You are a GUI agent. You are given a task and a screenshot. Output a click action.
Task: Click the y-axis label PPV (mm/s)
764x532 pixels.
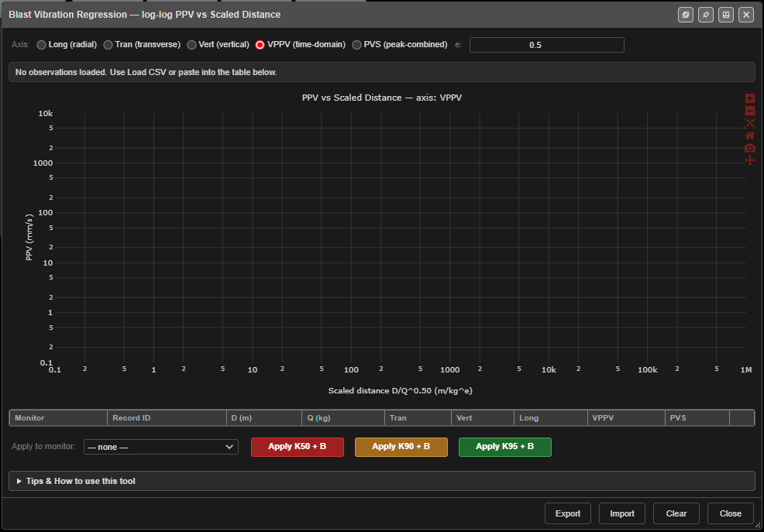pyautogui.click(x=29, y=237)
